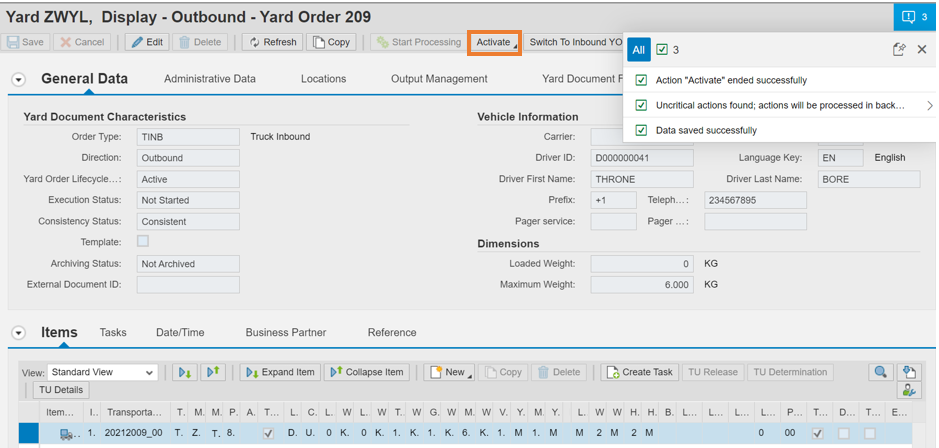Expand all items arrow-down icon
Viewport: 939px width, 448px height.
[184, 372]
